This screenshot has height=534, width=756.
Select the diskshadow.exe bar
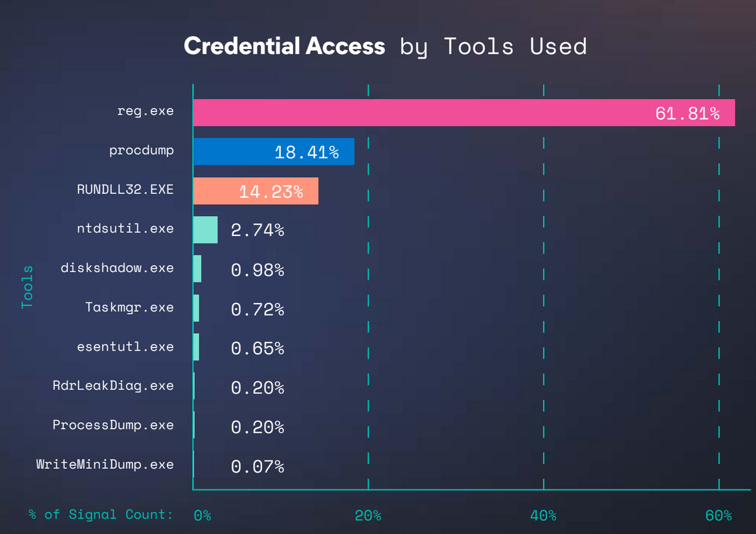(x=198, y=269)
